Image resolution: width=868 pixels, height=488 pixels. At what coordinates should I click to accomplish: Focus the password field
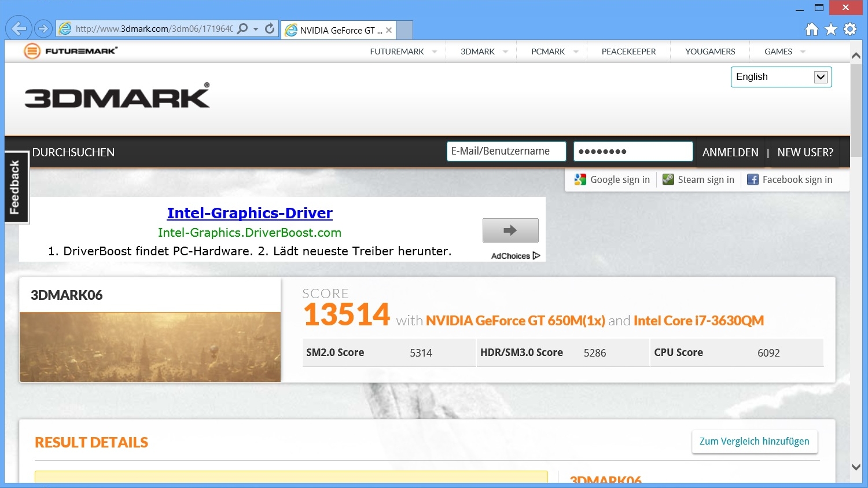633,151
